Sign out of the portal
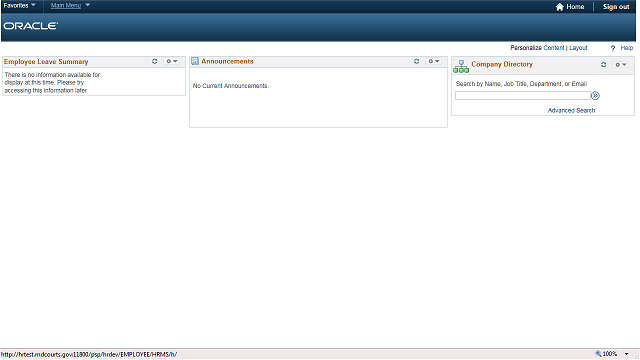 tap(616, 7)
